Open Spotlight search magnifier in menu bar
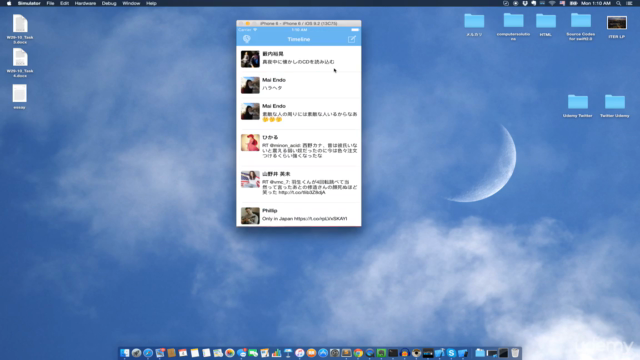The height and width of the screenshot is (360, 640). [618, 3]
